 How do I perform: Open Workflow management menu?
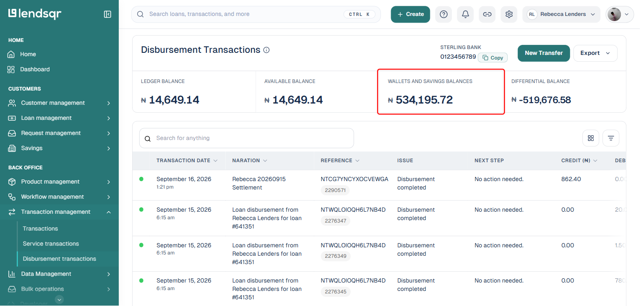point(59,197)
